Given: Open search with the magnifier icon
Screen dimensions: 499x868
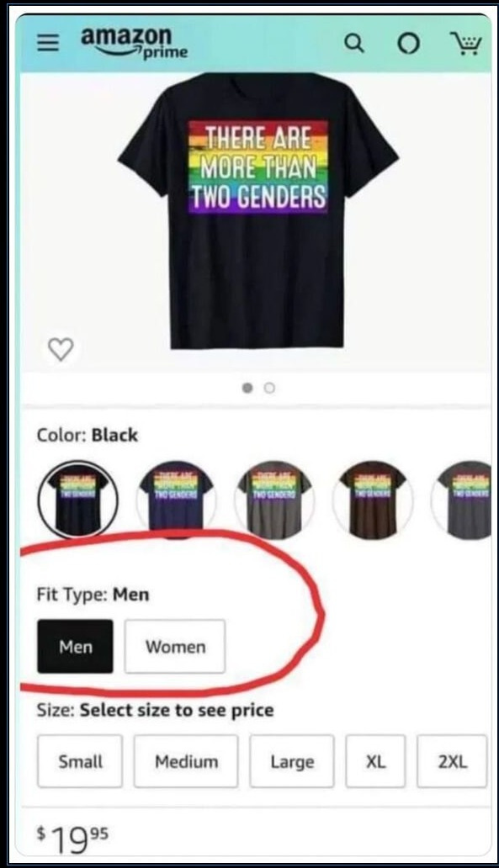Looking at the screenshot, I should [354, 43].
